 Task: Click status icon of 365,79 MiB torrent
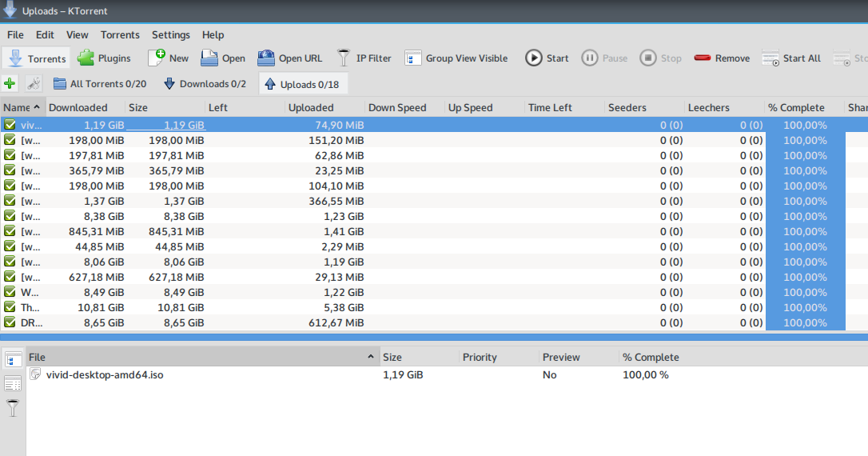pyautogui.click(x=10, y=170)
